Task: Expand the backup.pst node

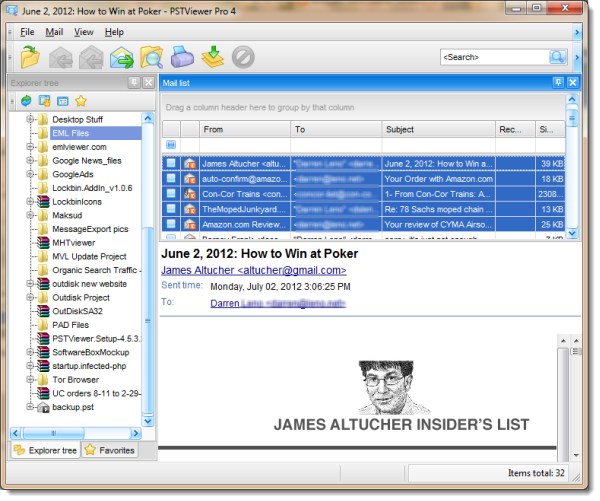Action: (x=30, y=407)
